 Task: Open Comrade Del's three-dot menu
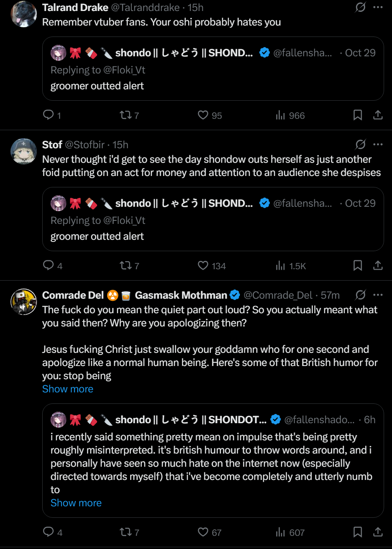(x=378, y=295)
